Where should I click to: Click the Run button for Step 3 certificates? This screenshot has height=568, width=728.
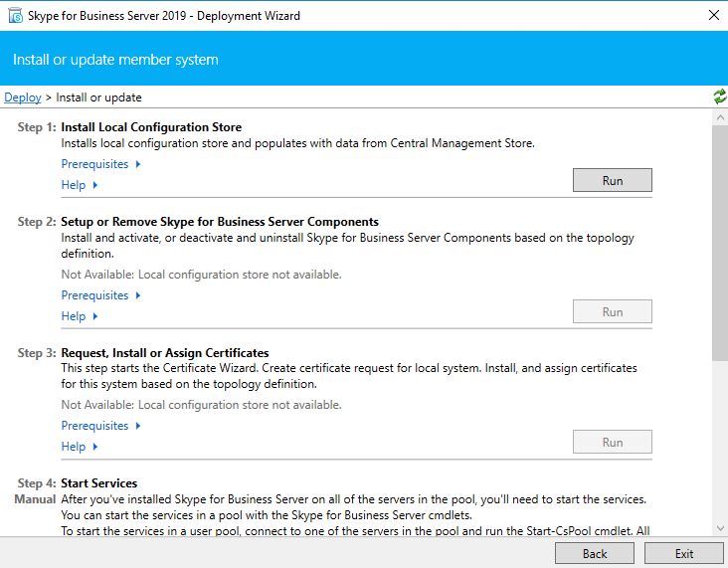coord(613,442)
